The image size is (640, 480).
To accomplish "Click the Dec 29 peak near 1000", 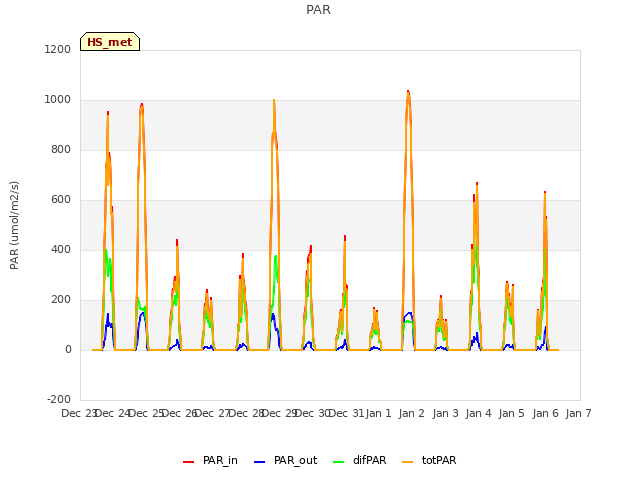I will [274, 102].
